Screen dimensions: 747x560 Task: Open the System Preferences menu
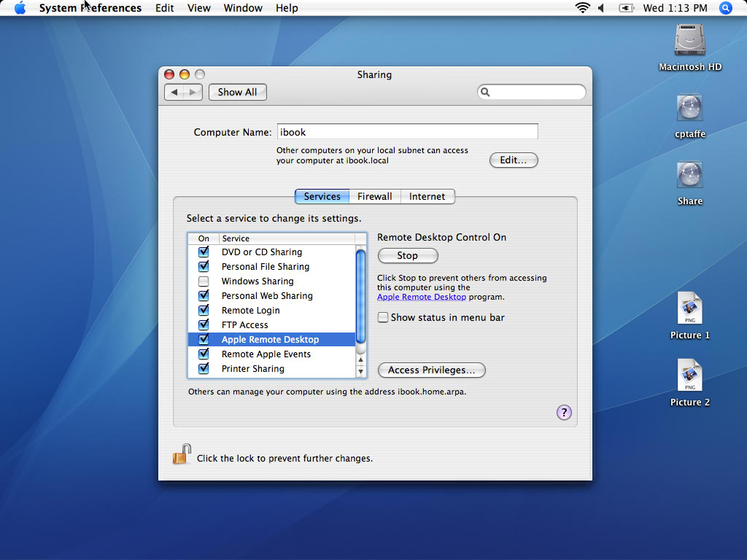point(90,8)
